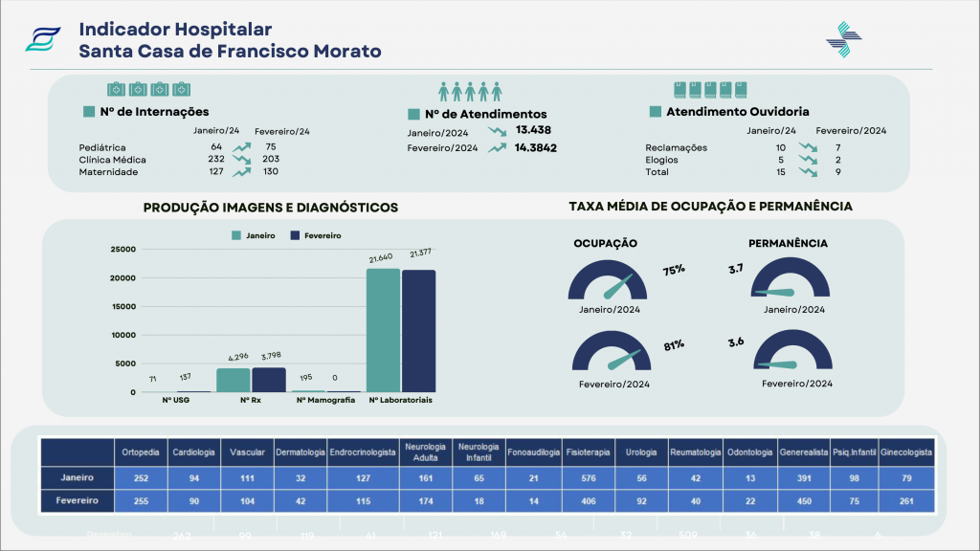
Task: Click the 13.438 atendimentos value
Action: point(533,130)
